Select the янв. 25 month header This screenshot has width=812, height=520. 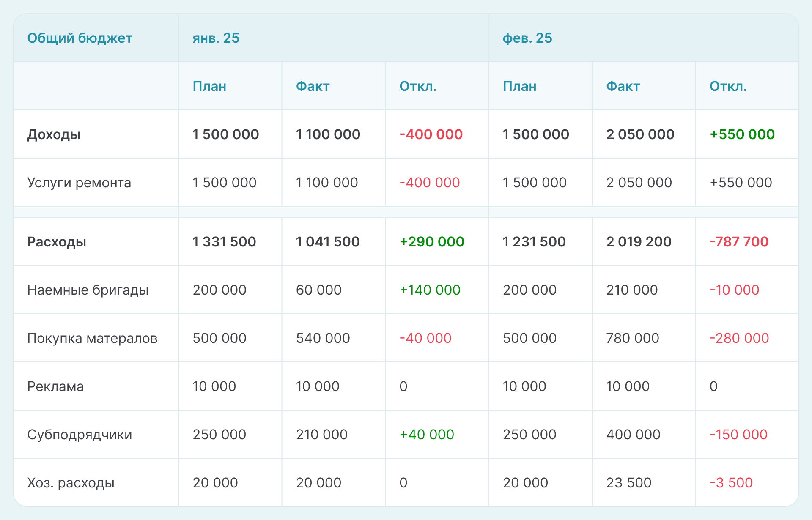[x=216, y=38]
